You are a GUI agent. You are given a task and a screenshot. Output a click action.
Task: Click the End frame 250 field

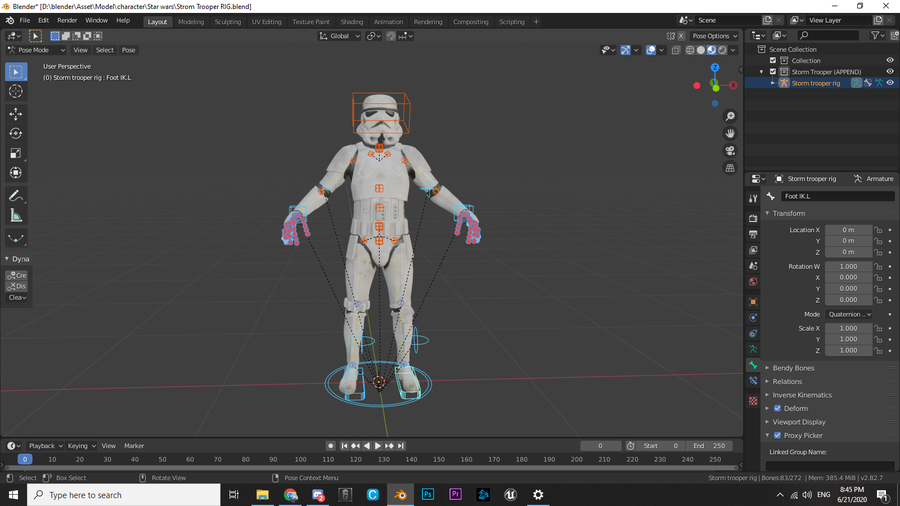709,446
